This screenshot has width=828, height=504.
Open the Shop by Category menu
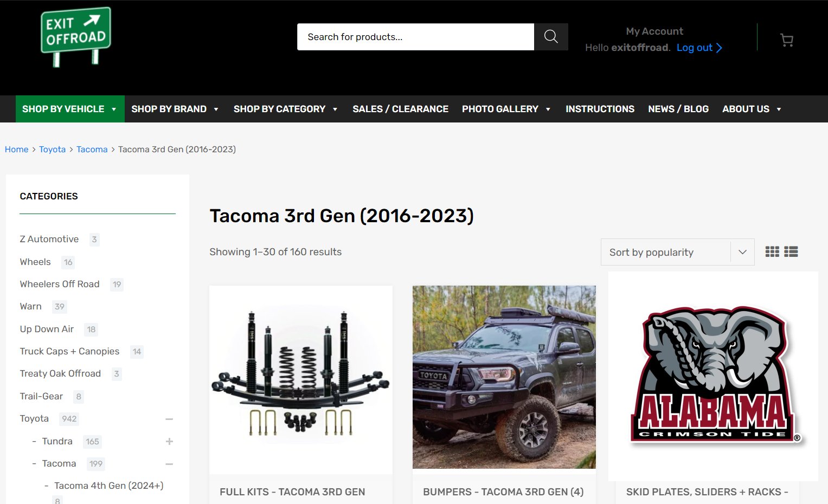pos(286,109)
